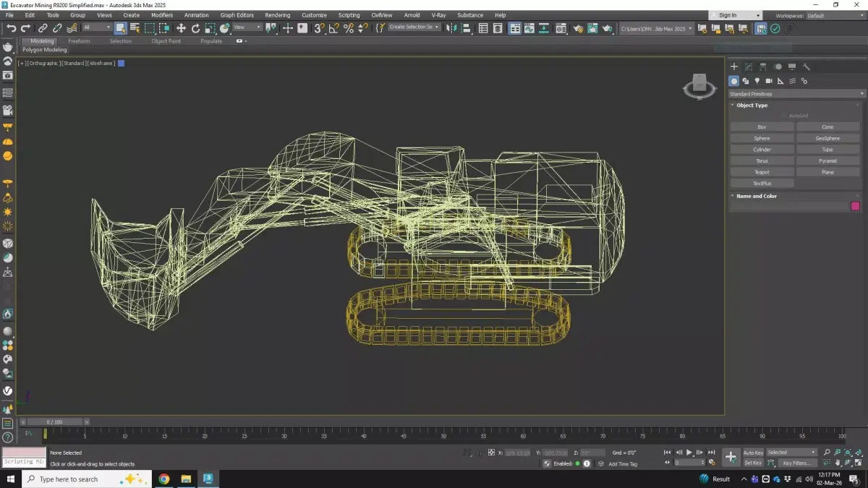
Task: Click the Mirror tool icon
Action: (x=451, y=28)
